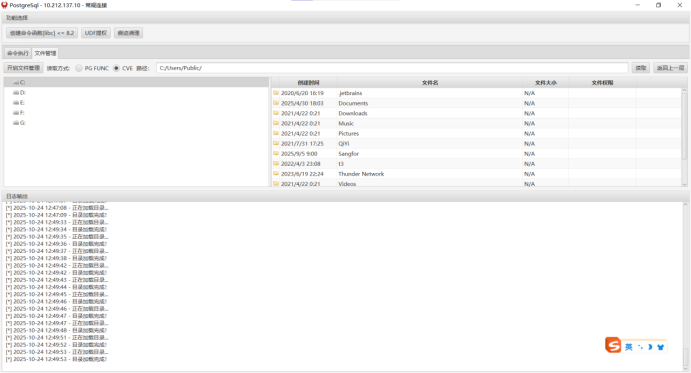Select the Sangfor file name
The image size is (691, 373).
(349, 154)
